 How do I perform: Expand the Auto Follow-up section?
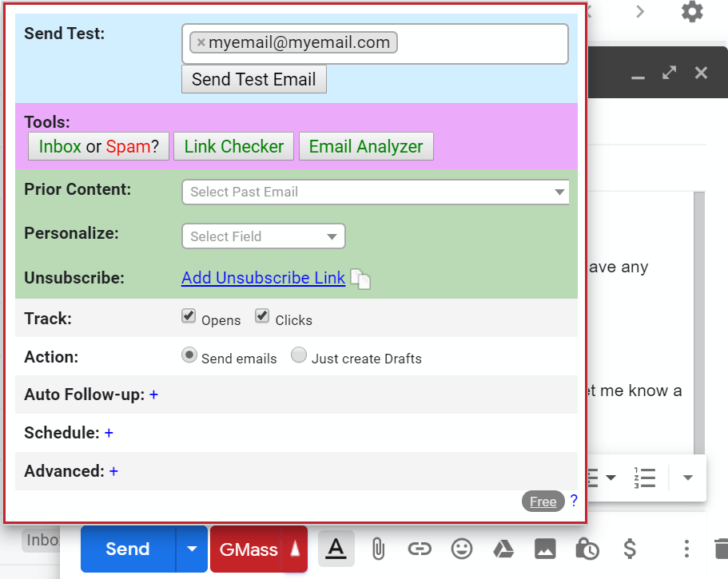point(153,395)
